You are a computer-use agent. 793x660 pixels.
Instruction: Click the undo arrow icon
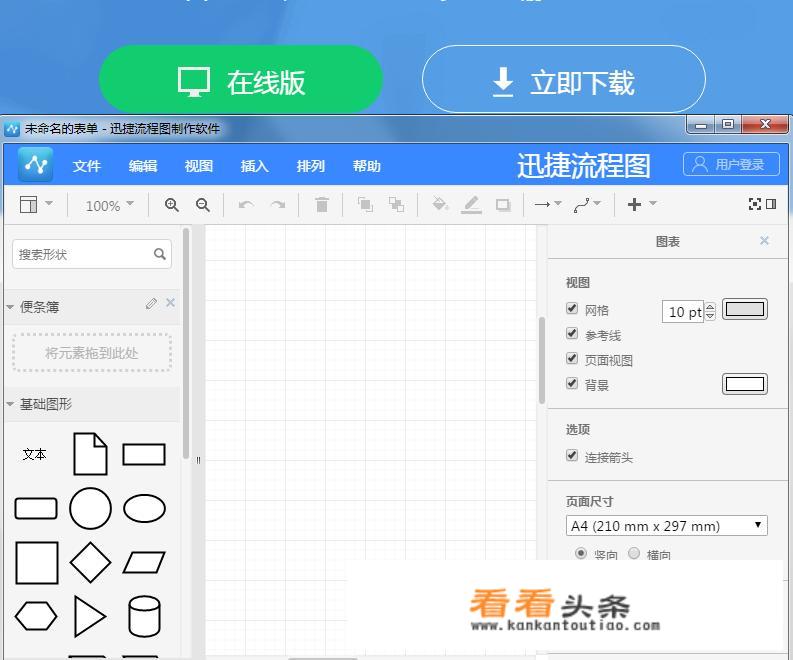point(246,205)
